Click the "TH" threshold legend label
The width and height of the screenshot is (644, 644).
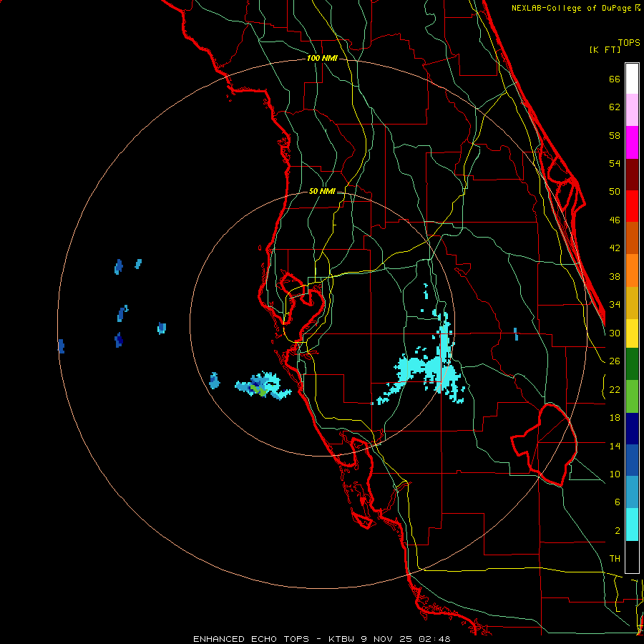pyautogui.click(x=615, y=559)
